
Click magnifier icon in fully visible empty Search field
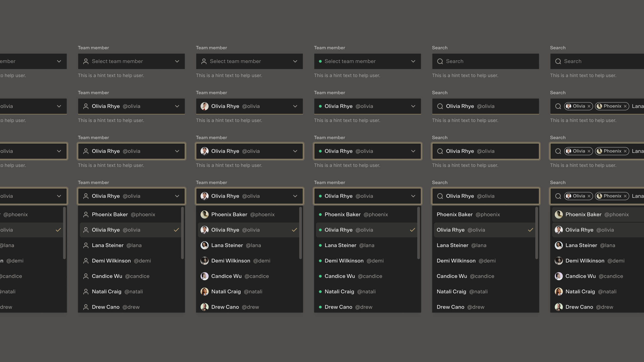pyautogui.click(x=440, y=61)
